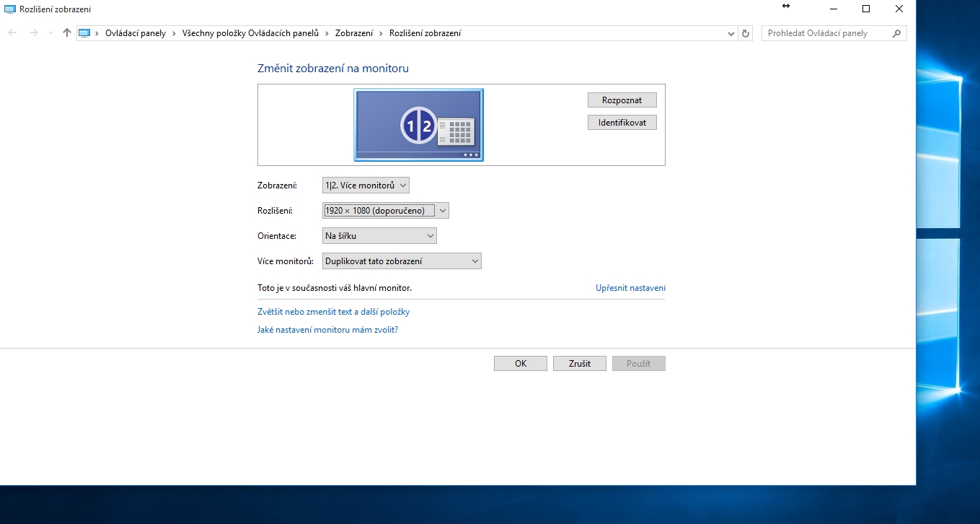Image resolution: width=980 pixels, height=524 pixels.
Task: Click the Forward navigation arrow
Action: (33, 33)
